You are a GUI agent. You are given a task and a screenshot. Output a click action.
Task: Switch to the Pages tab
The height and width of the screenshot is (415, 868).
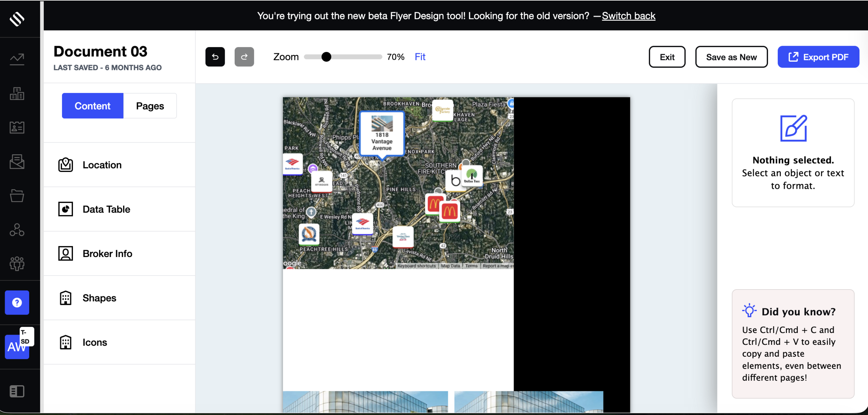click(150, 106)
